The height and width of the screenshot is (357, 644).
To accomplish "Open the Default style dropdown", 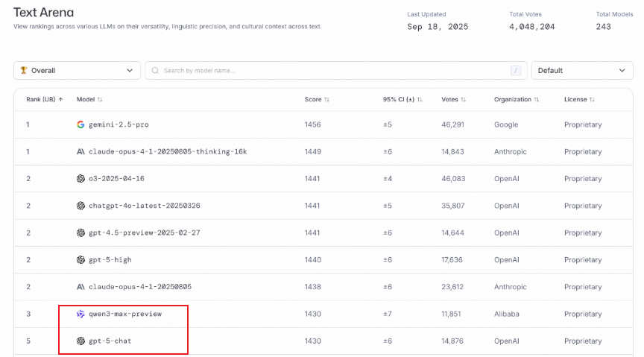I will 582,71.
